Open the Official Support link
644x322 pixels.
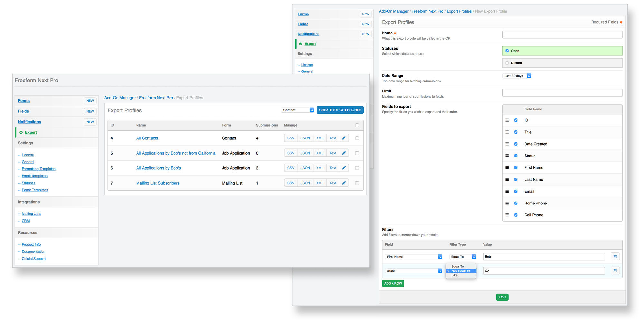click(x=34, y=259)
